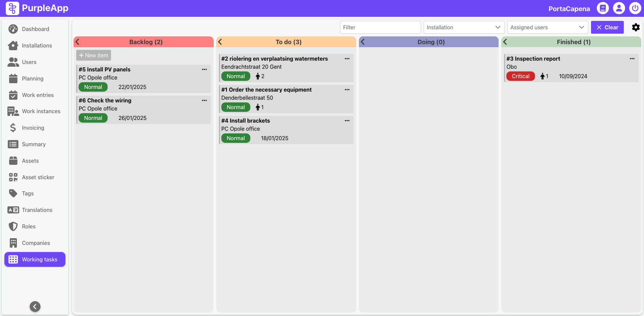Open Invoicing from the sidebar
Viewport: 644px width, 316px height.
tap(33, 128)
